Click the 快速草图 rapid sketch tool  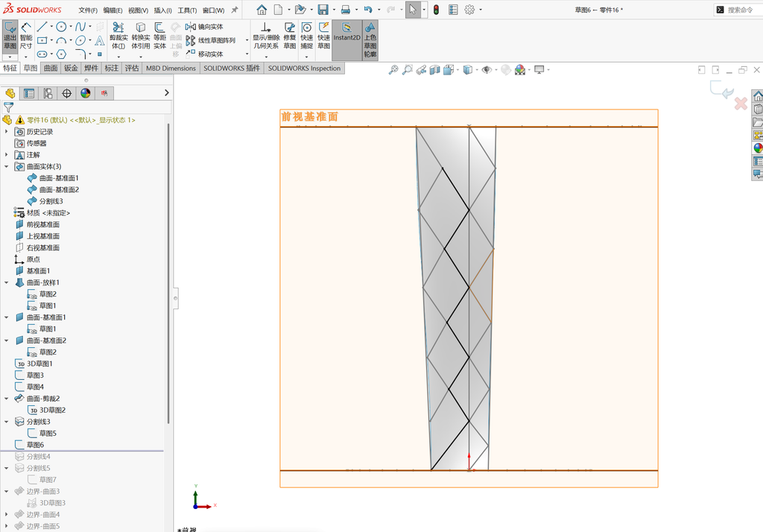click(x=323, y=36)
